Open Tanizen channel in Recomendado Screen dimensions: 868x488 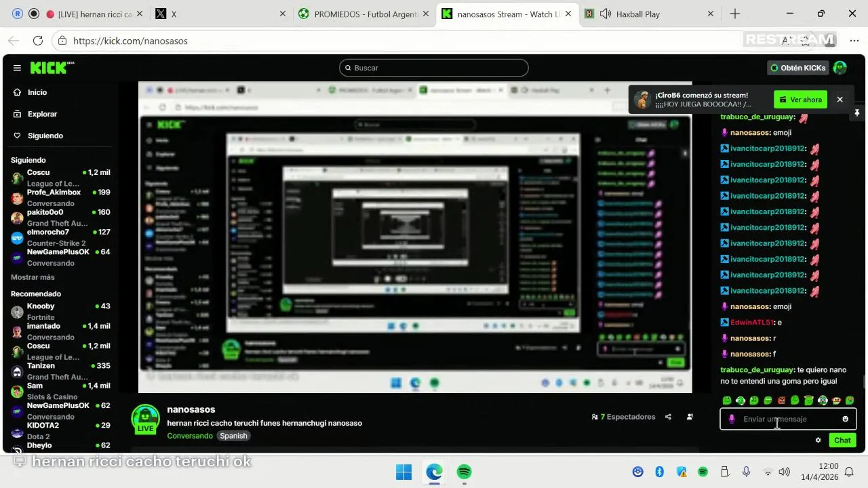tap(60, 370)
